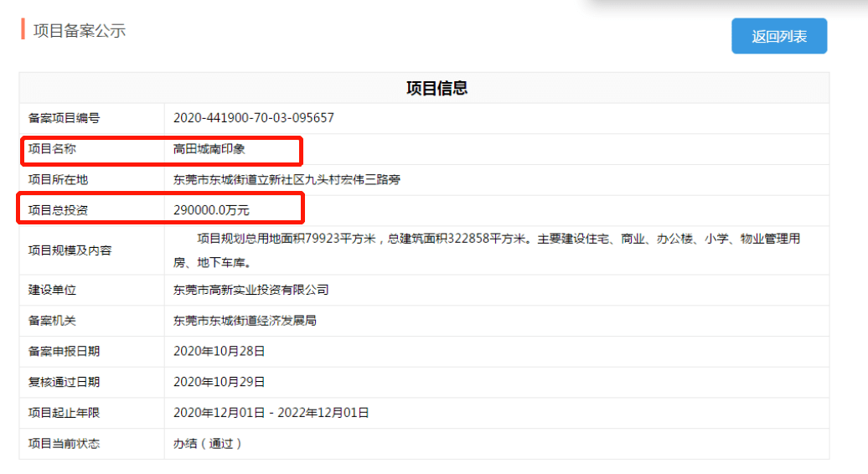This screenshot has width=868, height=474.
Task: Select the 项目所在地 label
Action: coord(58,180)
